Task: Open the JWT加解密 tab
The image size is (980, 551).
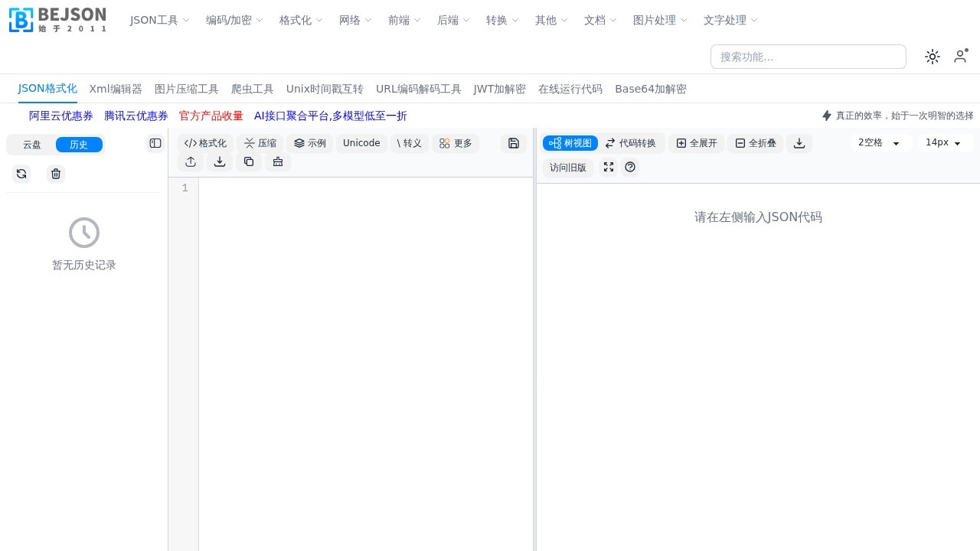Action: point(499,89)
